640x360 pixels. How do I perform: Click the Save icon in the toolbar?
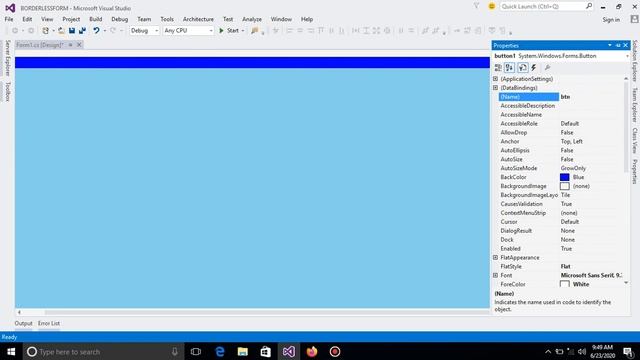pyautogui.click(x=72, y=31)
